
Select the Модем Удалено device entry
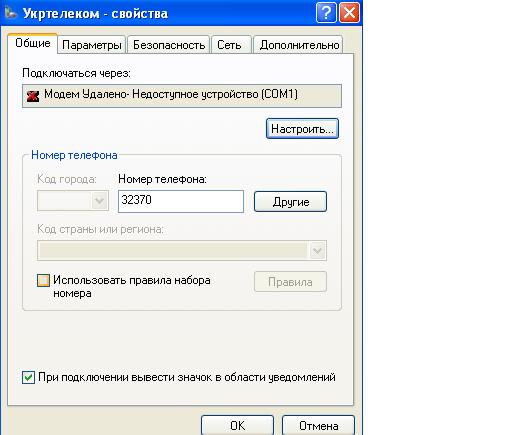click(182, 96)
